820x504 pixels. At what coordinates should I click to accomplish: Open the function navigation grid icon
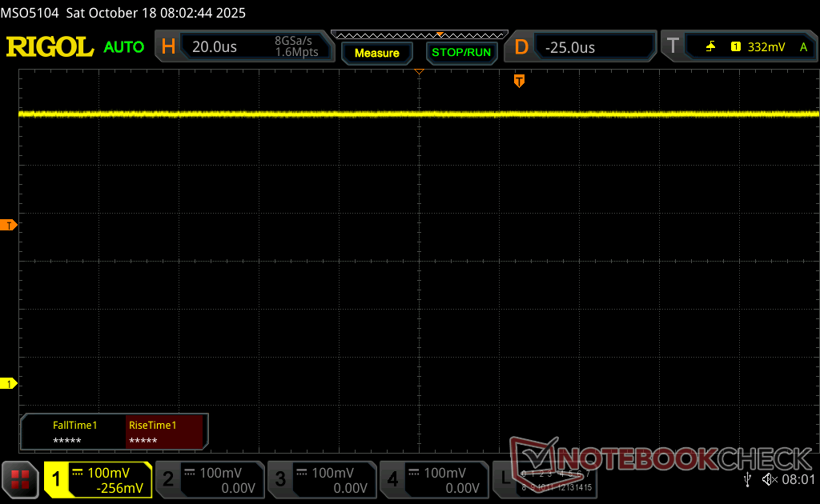pyautogui.click(x=20, y=480)
